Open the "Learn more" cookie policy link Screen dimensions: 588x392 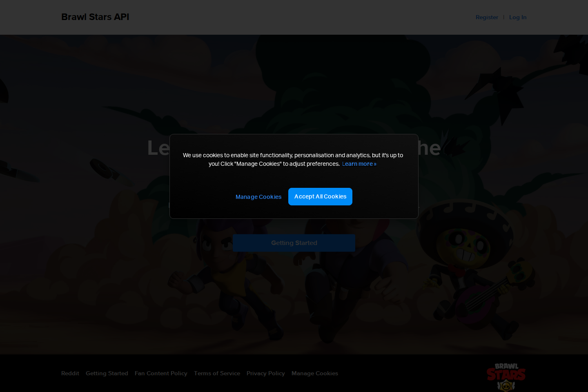[x=358, y=164]
